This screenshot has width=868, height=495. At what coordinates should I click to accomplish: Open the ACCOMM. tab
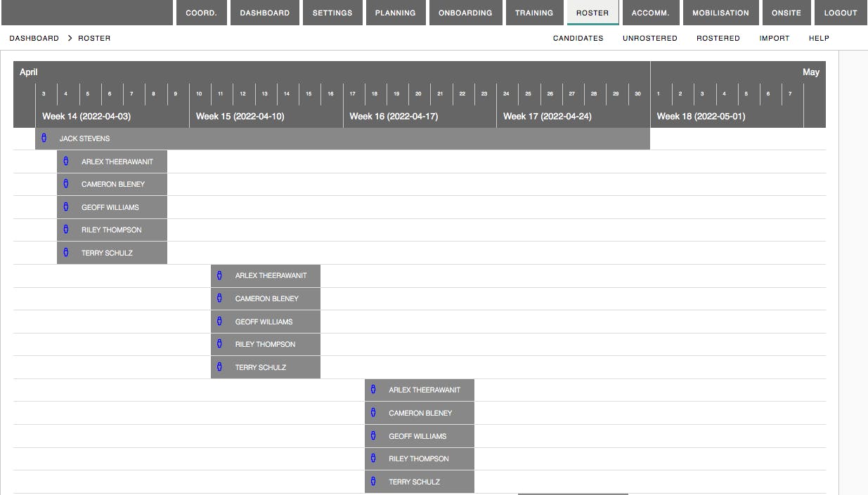click(651, 13)
